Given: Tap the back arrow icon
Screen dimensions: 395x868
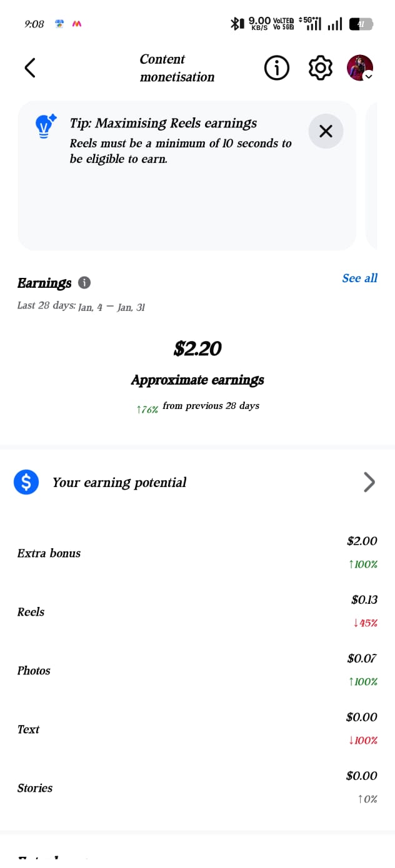Looking at the screenshot, I should click(x=29, y=67).
